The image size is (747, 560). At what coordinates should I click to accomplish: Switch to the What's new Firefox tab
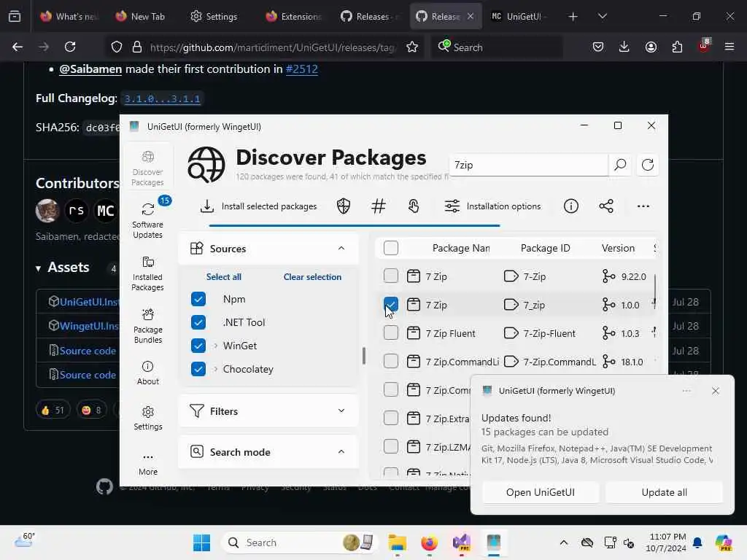pos(69,16)
